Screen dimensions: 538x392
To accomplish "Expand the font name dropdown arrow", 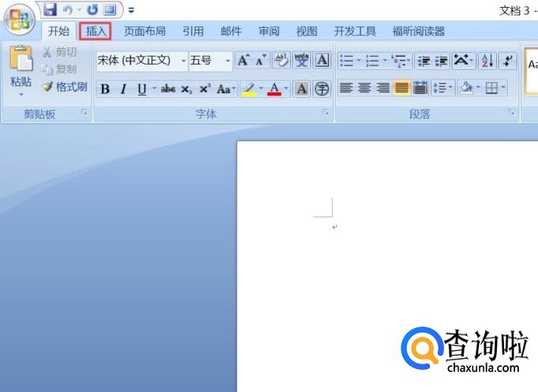I will click(184, 61).
